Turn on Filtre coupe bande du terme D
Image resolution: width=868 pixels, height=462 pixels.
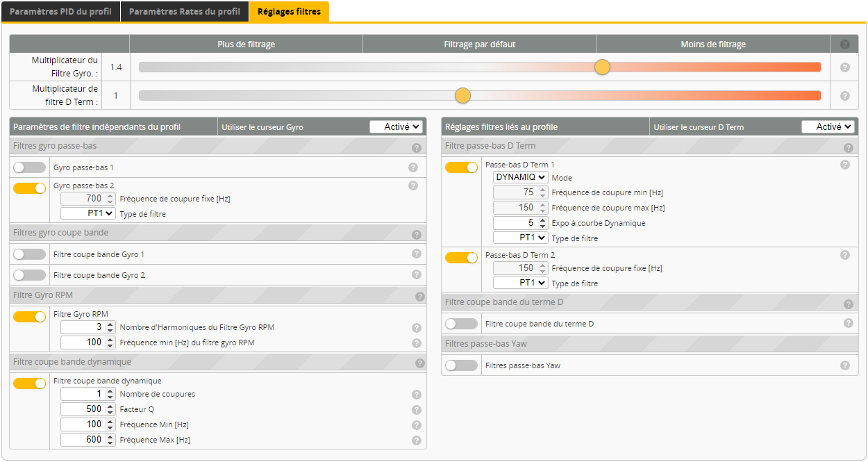(461, 324)
